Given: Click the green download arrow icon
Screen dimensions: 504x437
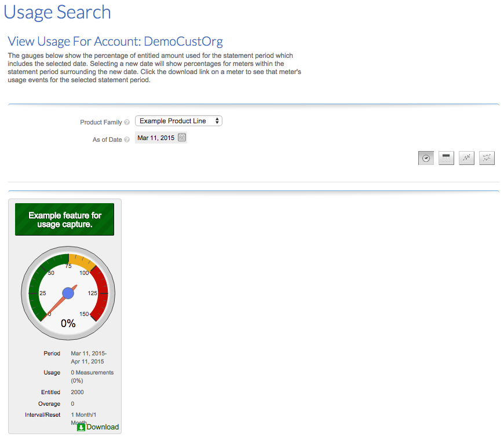Looking at the screenshot, I should pyautogui.click(x=81, y=427).
